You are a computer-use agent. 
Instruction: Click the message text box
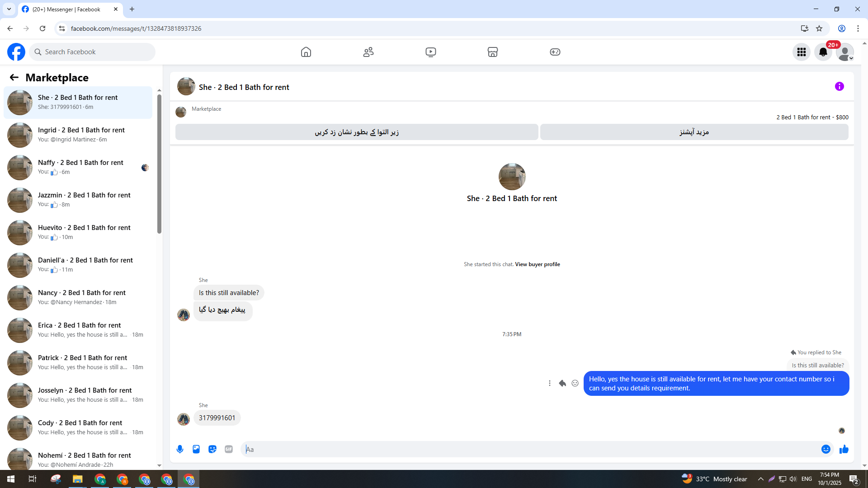pyautogui.click(x=531, y=449)
